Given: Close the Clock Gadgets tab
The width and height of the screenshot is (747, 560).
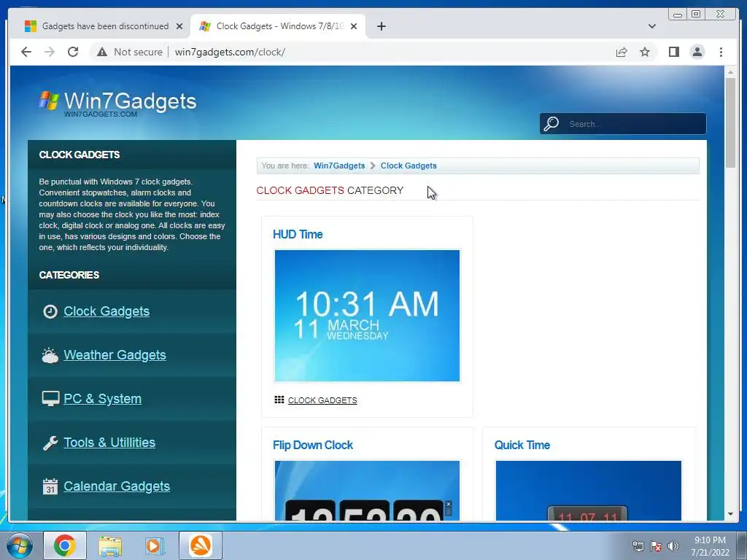Looking at the screenshot, I should point(354,26).
